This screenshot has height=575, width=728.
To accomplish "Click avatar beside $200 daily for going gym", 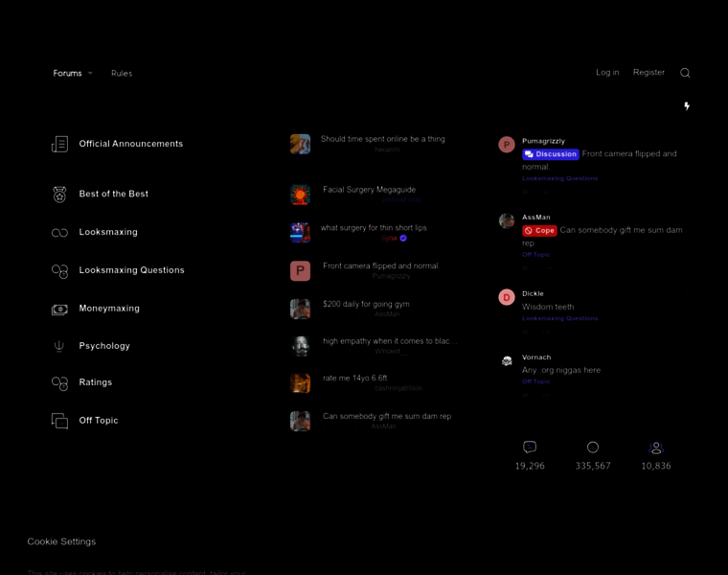I will click(301, 309).
